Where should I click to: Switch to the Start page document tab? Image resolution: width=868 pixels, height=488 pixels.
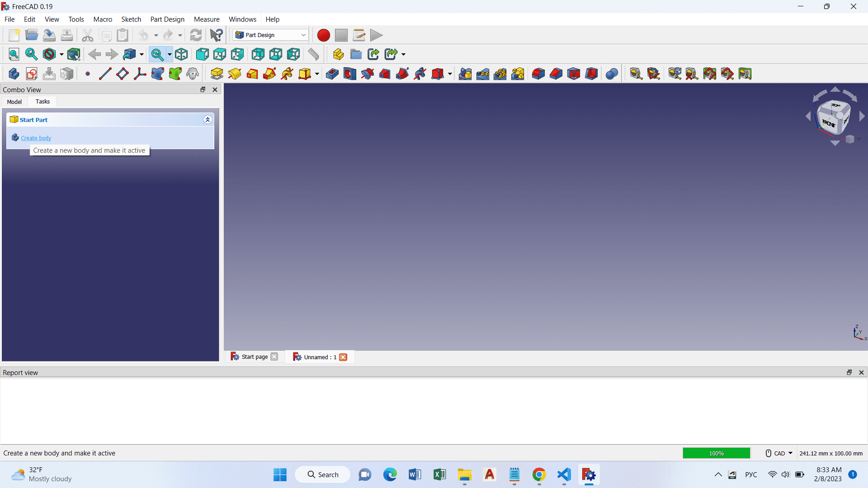click(x=254, y=357)
